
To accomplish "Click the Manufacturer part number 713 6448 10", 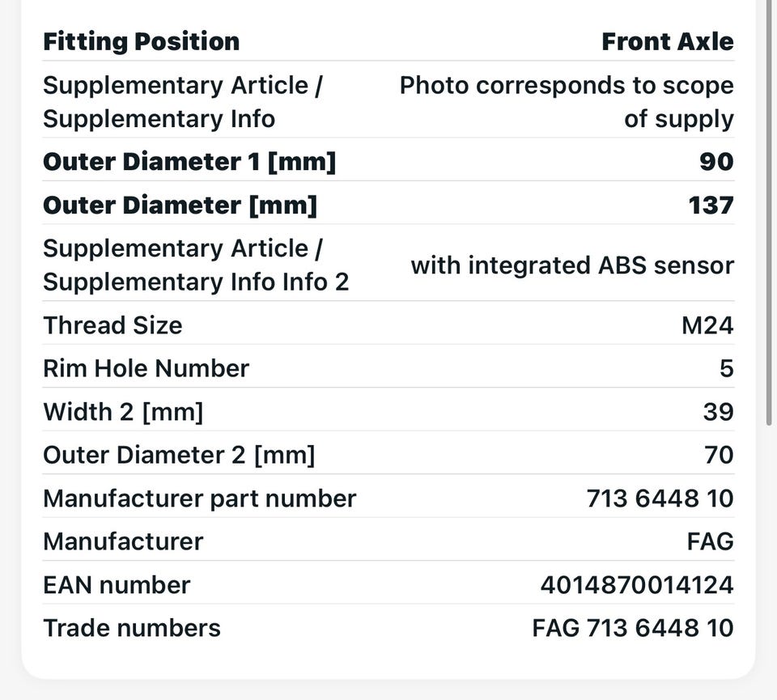I will coord(660,498).
